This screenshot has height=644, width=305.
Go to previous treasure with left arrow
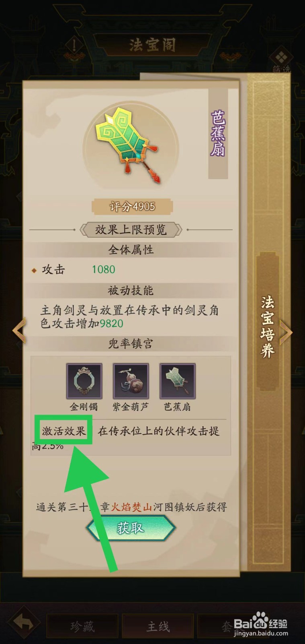19,330
